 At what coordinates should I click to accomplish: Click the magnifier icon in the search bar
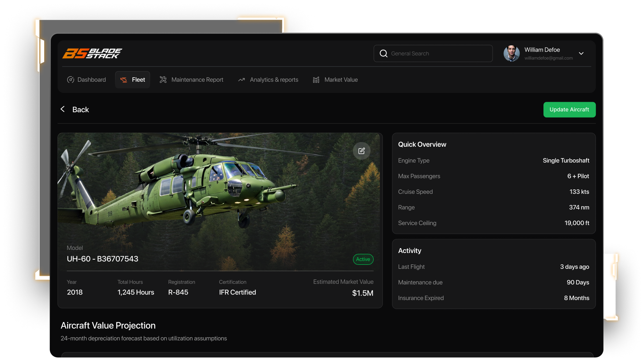click(x=384, y=53)
